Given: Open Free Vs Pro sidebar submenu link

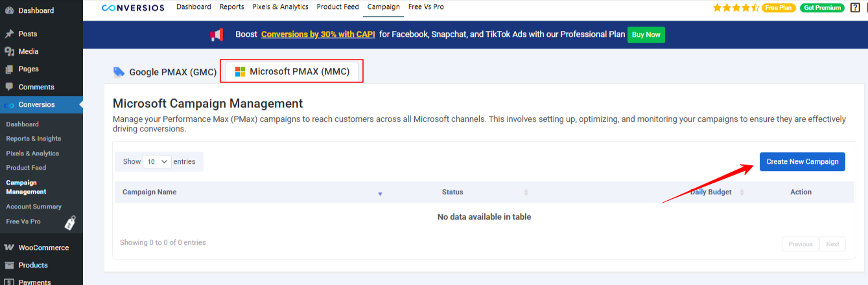Looking at the screenshot, I should point(23,222).
